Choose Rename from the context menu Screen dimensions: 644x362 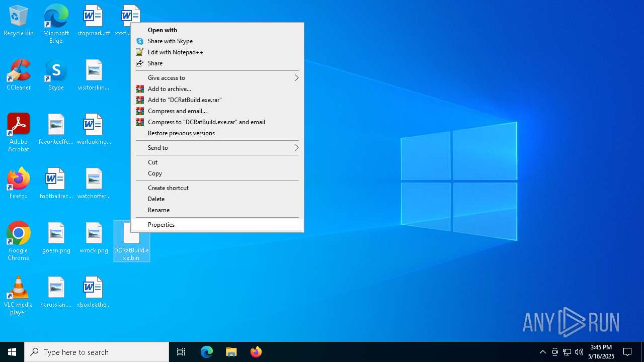click(217, 210)
